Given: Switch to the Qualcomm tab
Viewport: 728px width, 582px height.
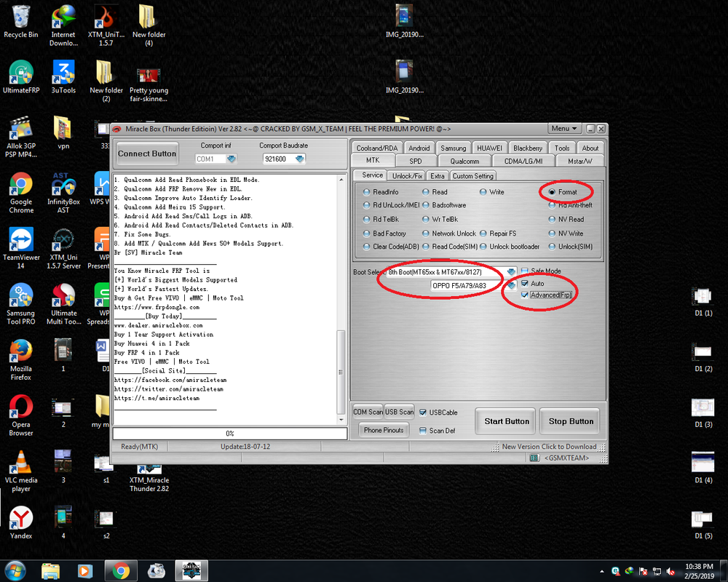Looking at the screenshot, I should click(x=464, y=161).
